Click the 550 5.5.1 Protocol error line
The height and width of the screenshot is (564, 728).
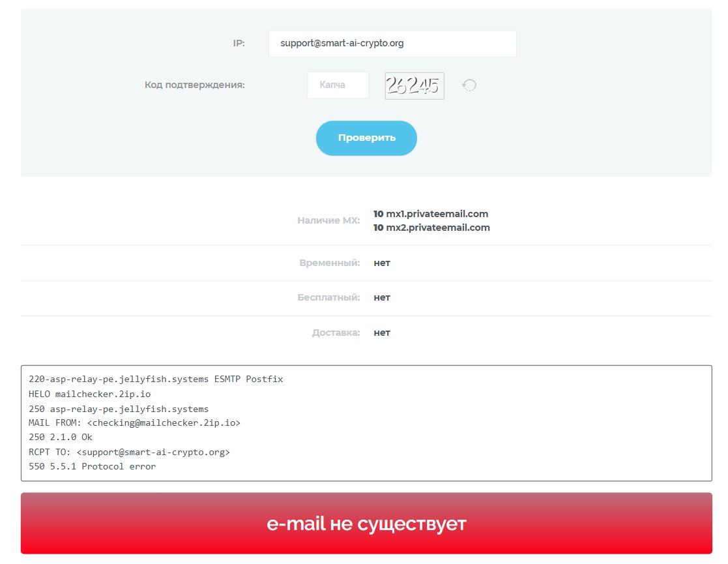(92, 466)
